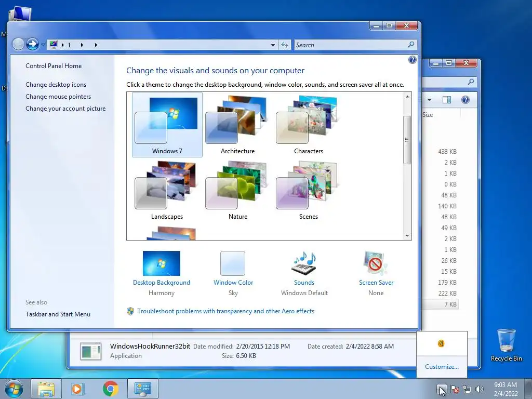The height and width of the screenshot is (399, 532).
Task: Select the Windows 7 theme
Action: (167, 125)
